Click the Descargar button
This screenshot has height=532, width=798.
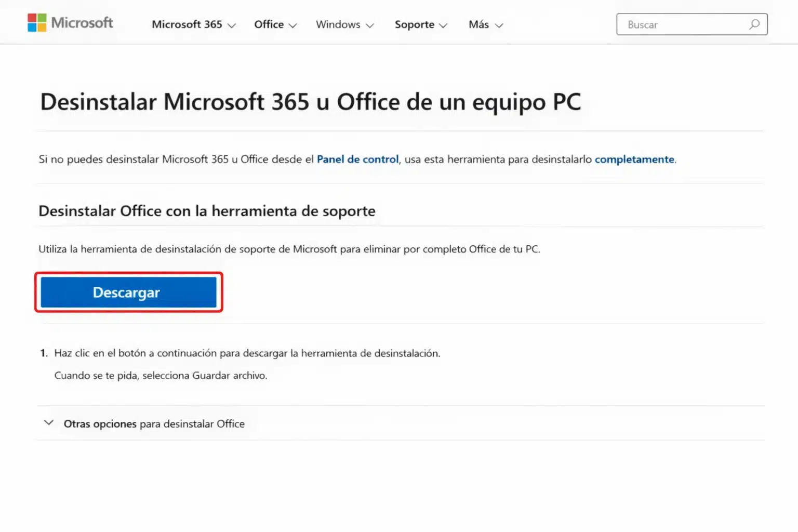pos(128,292)
